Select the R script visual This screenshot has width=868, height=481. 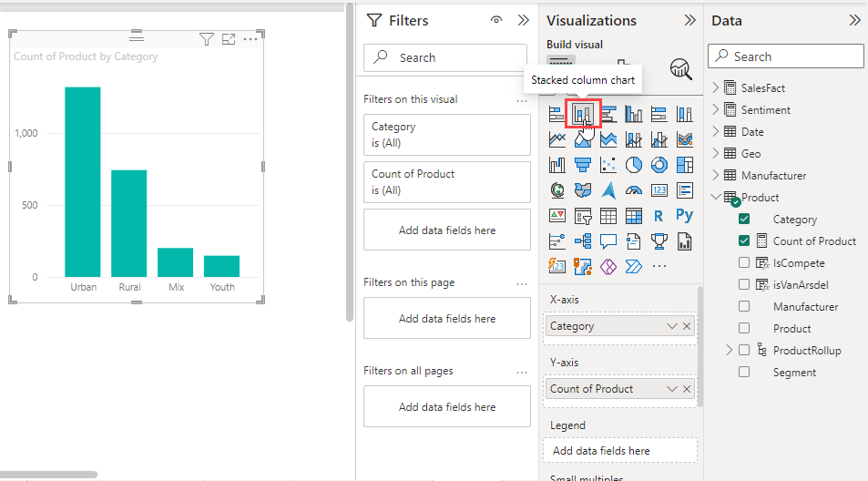click(x=659, y=216)
